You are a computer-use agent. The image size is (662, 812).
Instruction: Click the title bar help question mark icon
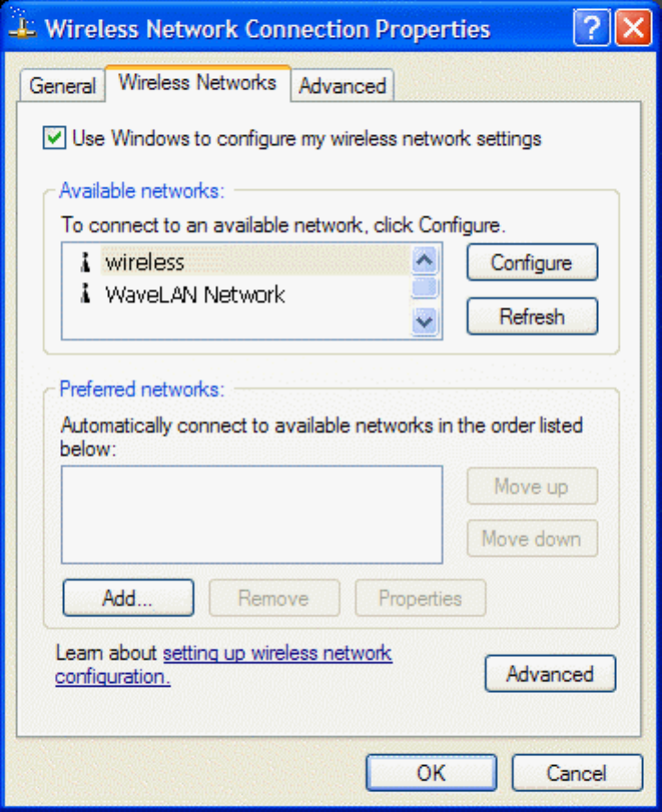pos(592,27)
